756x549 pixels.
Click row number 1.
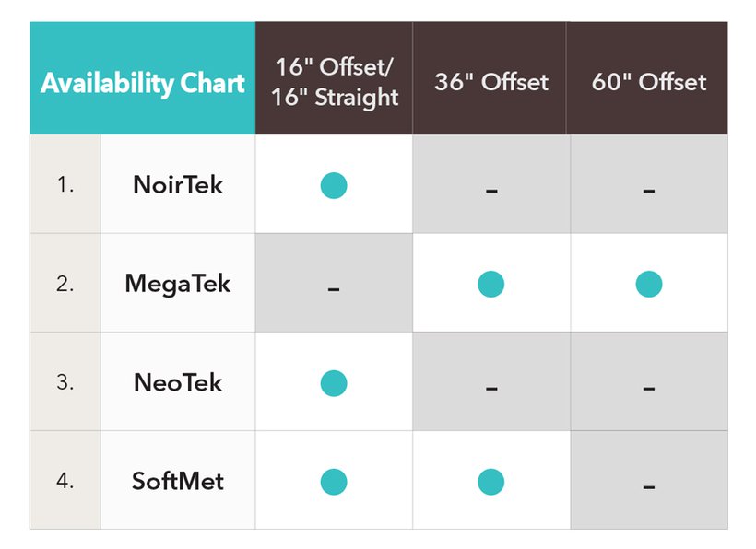coord(65,184)
